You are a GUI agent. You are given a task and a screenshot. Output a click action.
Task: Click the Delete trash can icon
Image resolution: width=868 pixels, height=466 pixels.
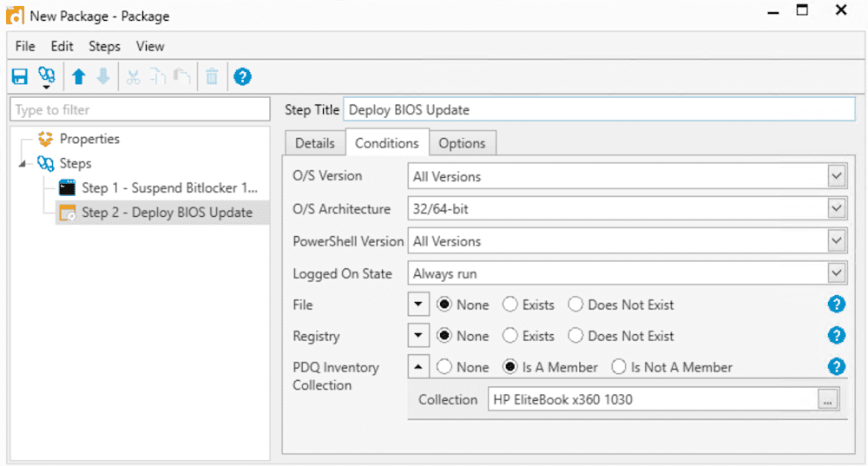click(x=212, y=76)
